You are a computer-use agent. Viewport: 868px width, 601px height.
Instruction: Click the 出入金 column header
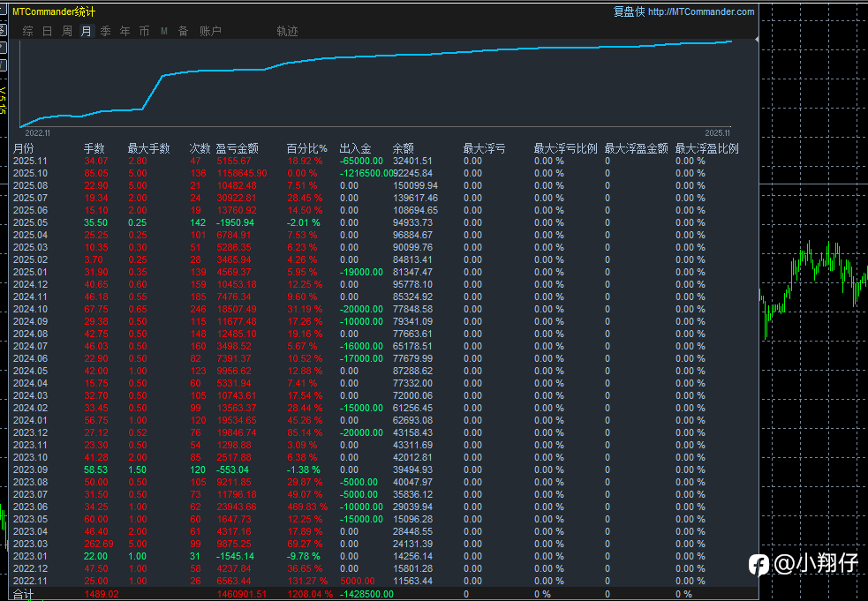coord(355,148)
